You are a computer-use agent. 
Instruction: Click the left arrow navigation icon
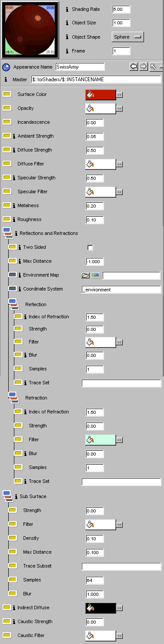click(134, 67)
